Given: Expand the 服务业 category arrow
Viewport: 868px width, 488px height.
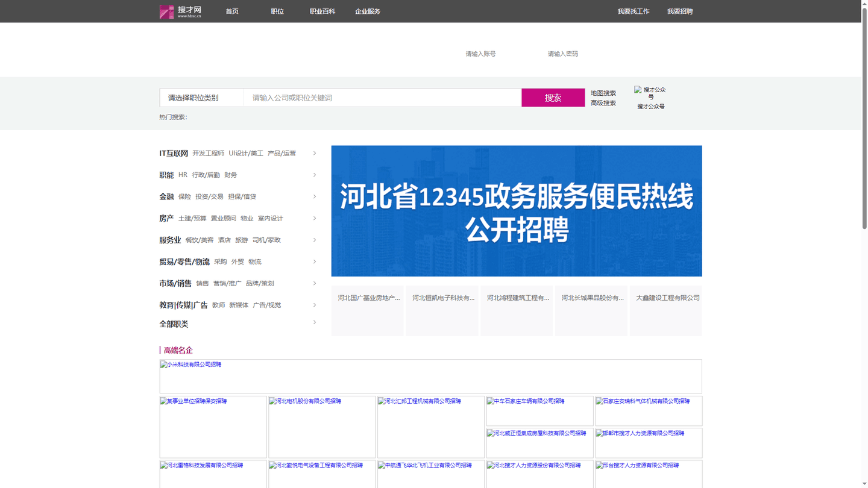Looking at the screenshot, I should tap(315, 240).
